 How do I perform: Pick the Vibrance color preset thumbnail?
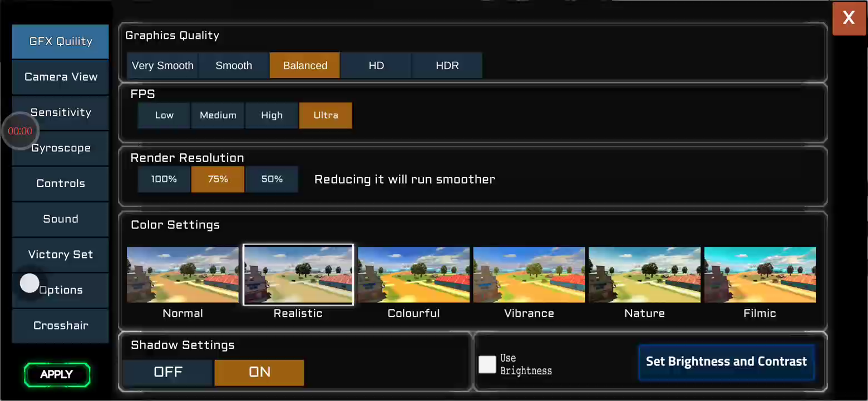(x=529, y=275)
